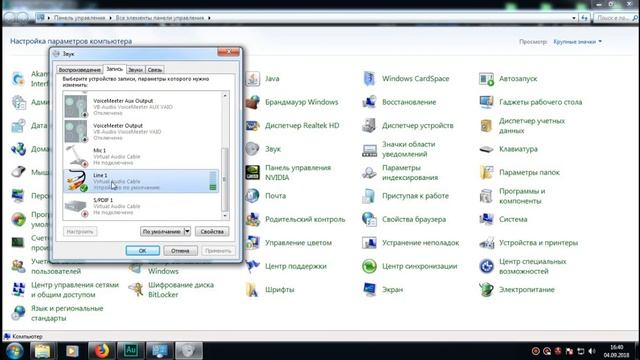Select the Line 1 recording device

[x=141, y=181]
